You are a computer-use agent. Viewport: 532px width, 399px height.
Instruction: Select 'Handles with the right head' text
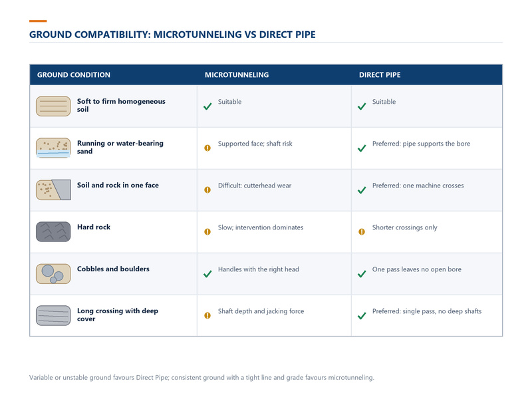[259, 269]
